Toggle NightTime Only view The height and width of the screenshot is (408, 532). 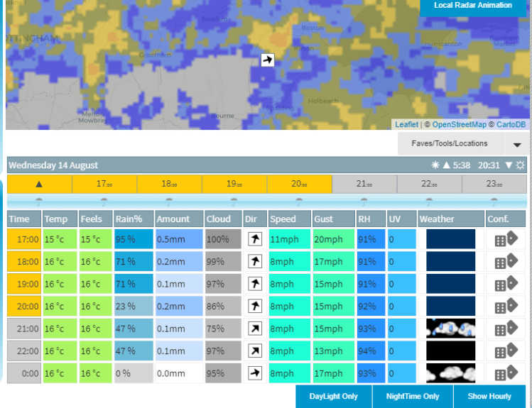[413, 397]
